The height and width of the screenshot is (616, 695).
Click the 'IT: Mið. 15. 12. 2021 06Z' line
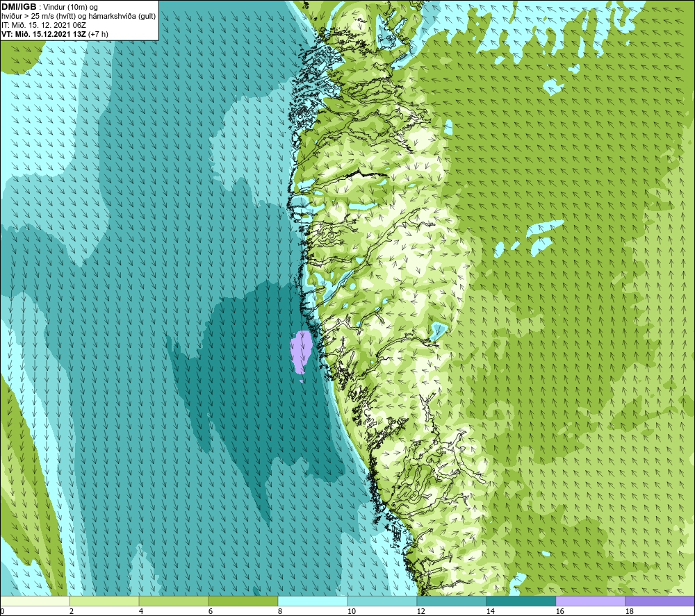coord(44,25)
